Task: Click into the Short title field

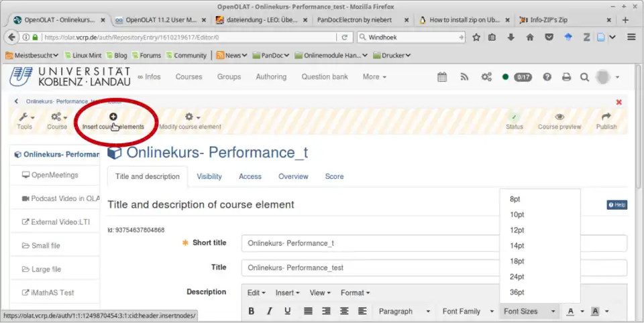Action: [433, 243]
